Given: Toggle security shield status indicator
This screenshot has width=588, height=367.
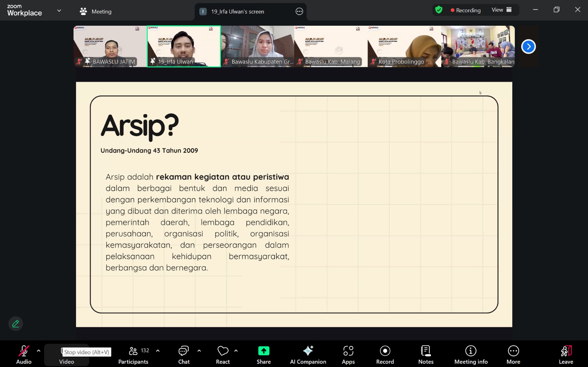Looking at the screenshot, I should click(439, 10).
